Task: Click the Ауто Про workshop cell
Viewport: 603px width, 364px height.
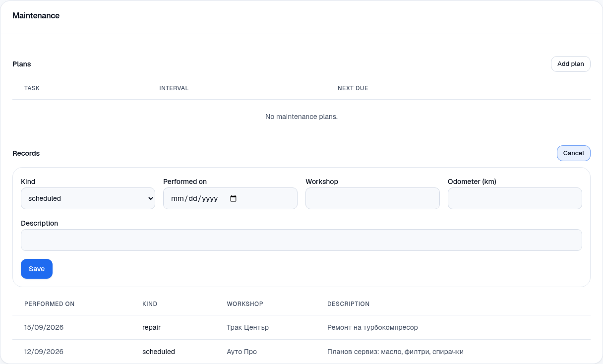Action: point(242,352)
